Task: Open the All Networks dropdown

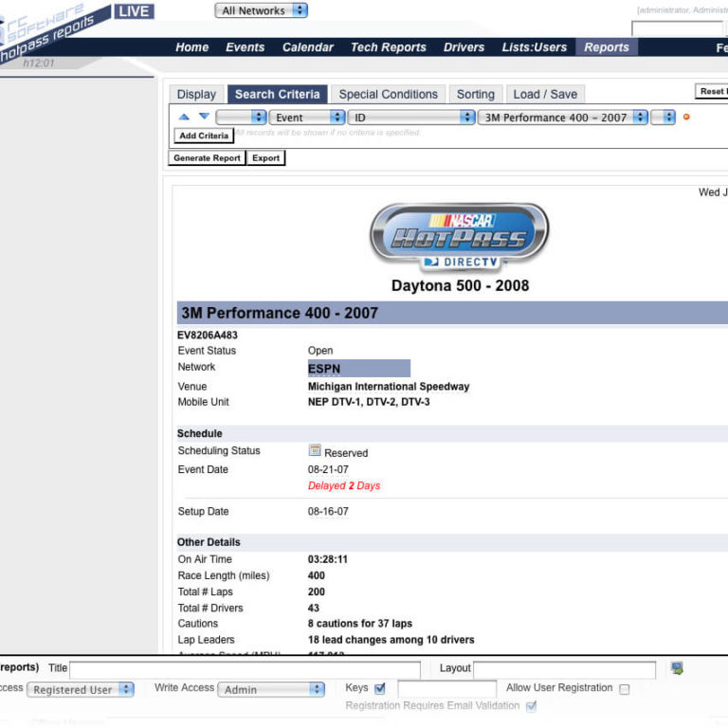Action: [x=261, y=10]
